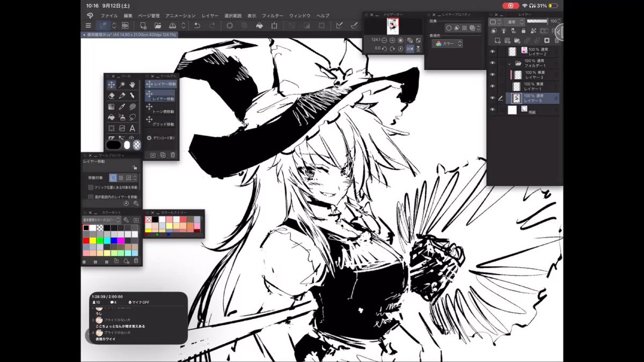The width and height of the screenshot is (644, 362).
Task: Open palette color dropdown in Layer panel
Action: coord(494,21)
